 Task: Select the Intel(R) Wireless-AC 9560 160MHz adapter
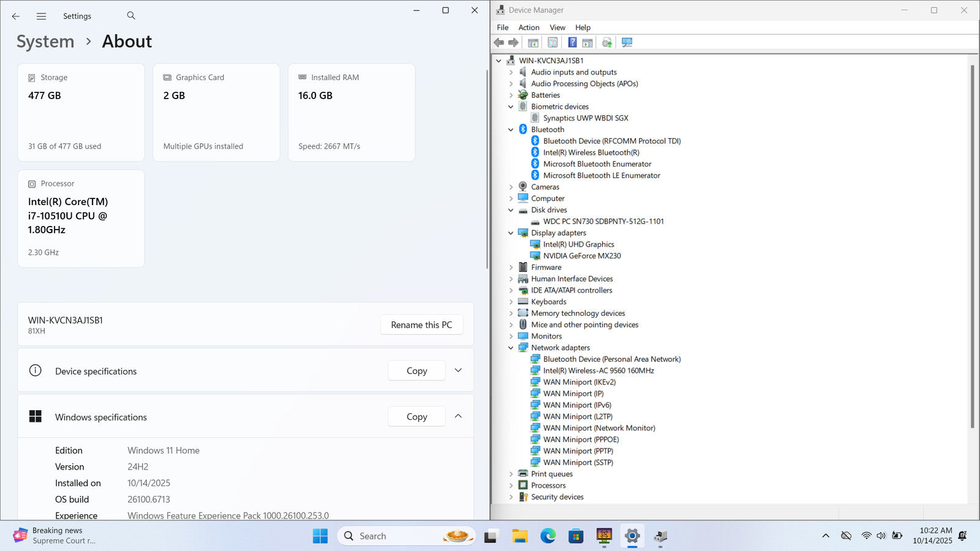[598, 370]
